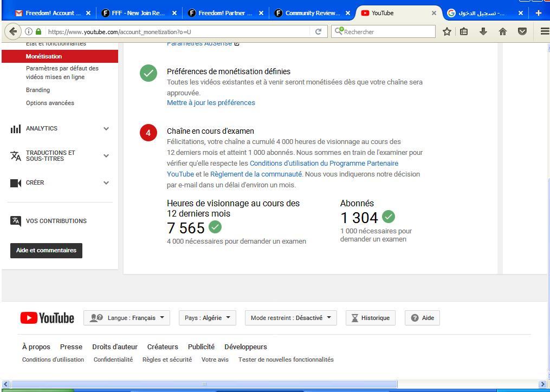Viewport: 550px width, 392px height.
Task: Expand the ANALYTICS sidebar section
Action: (x=60, y=128)
